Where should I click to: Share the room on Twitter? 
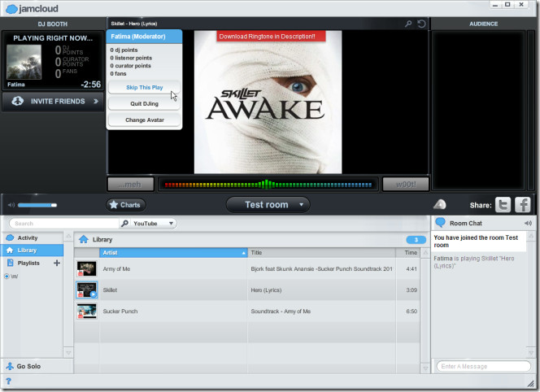[503, 205]
